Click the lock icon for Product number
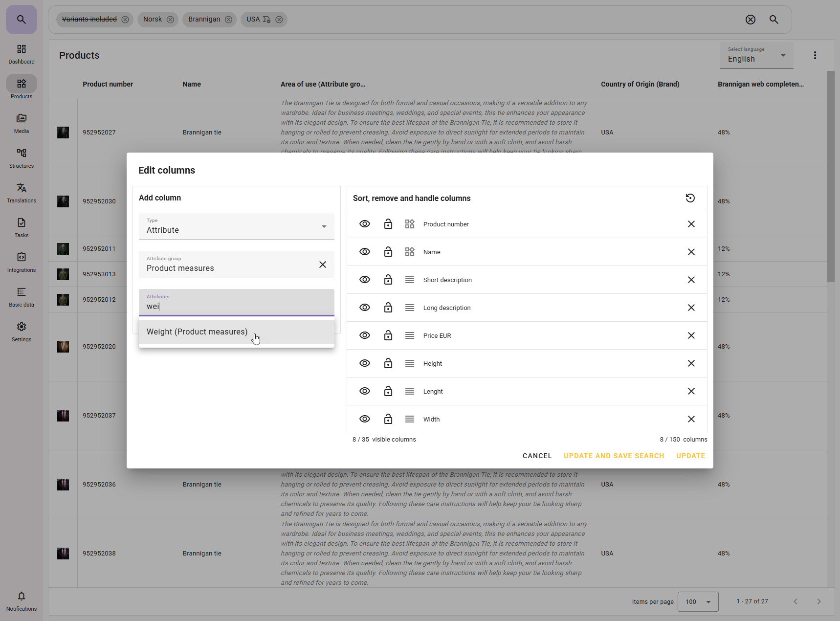840x621 pixels. pos(388,224)
